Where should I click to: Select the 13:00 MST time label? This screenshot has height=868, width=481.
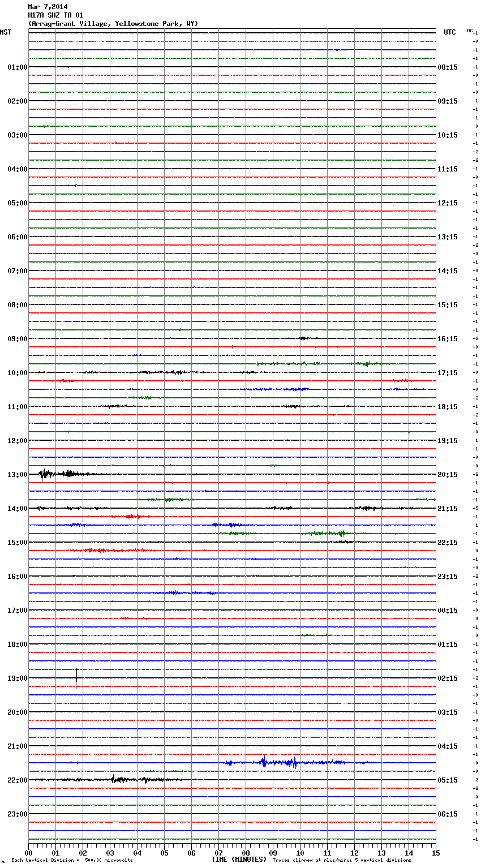pyautogui.click(x=17, y=475)
